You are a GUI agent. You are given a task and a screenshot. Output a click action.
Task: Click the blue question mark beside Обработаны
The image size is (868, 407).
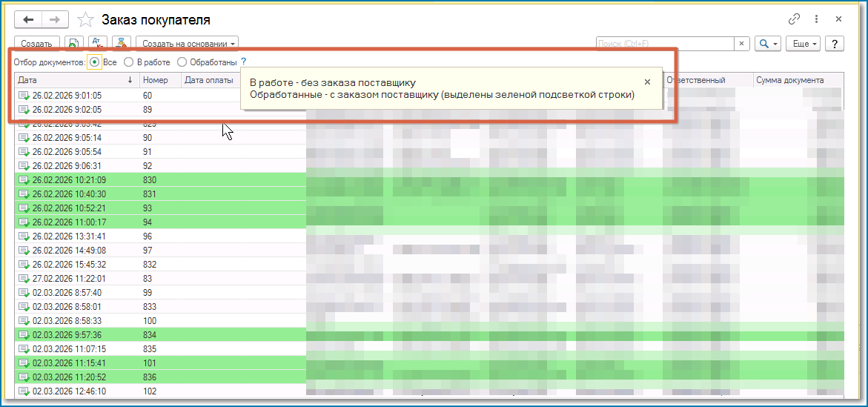pos(244,62)
